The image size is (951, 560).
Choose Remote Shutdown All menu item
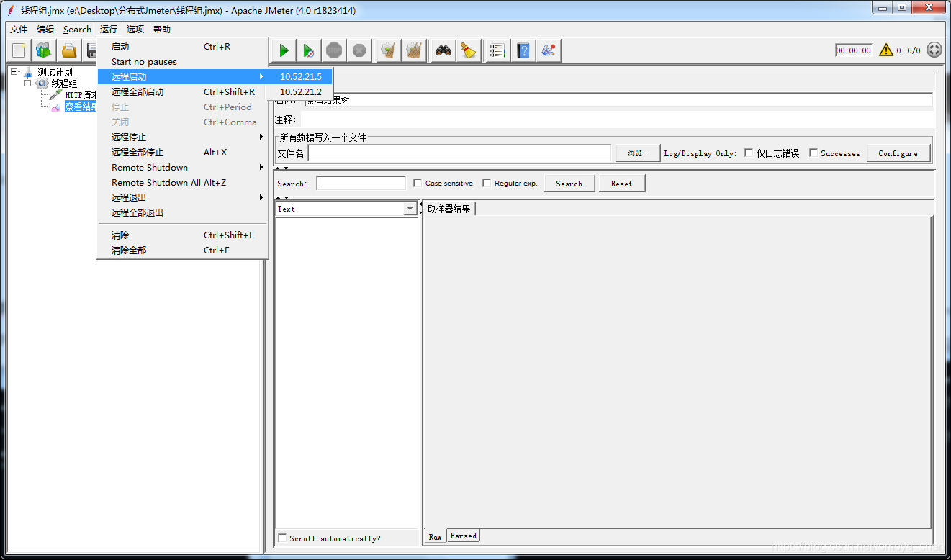tap(183, 182)
